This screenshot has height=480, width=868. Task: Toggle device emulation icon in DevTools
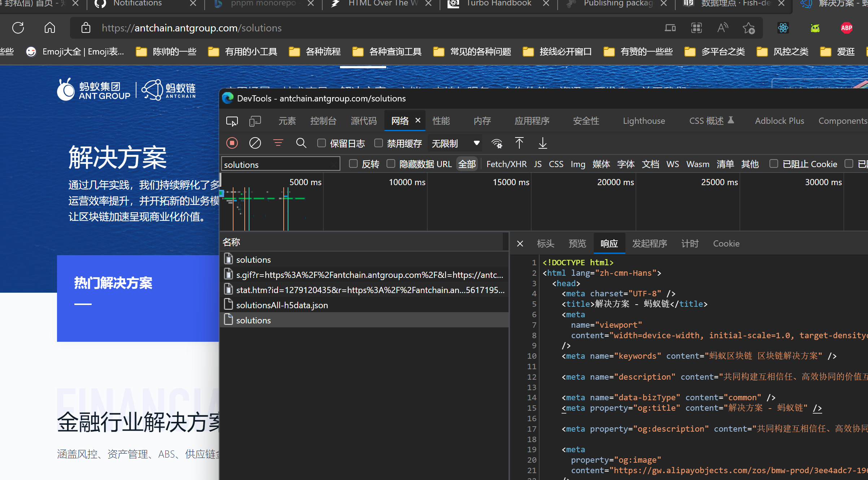pos(255,121)
